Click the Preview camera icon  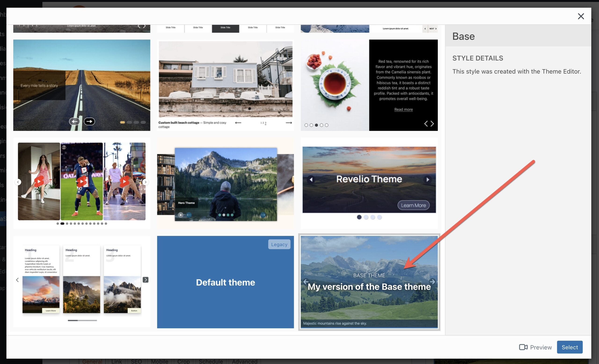(x=523, y=347)
